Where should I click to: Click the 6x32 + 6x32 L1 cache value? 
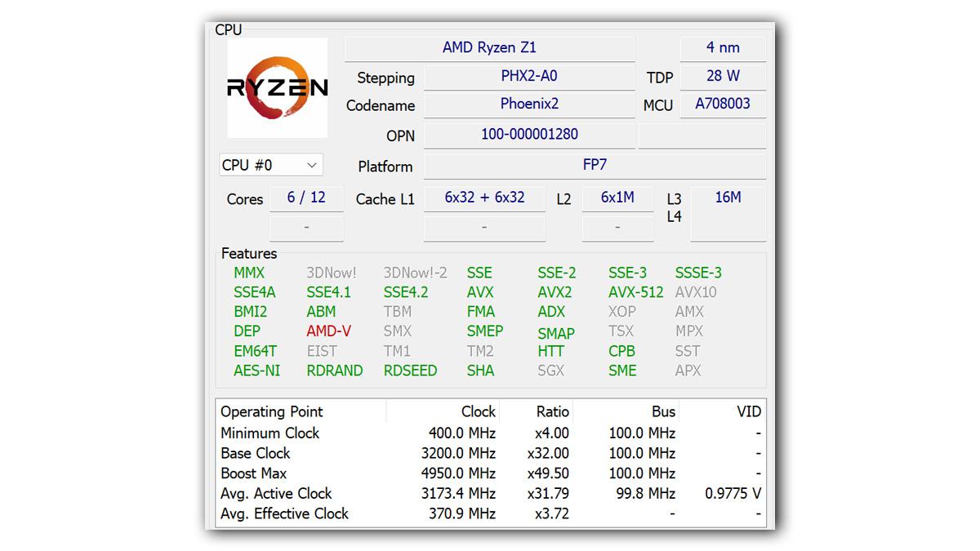(484, 198)
